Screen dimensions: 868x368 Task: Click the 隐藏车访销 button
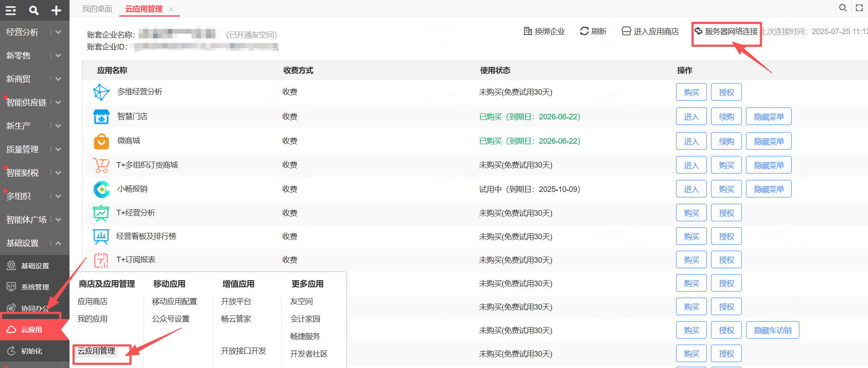tap(772, 330)
